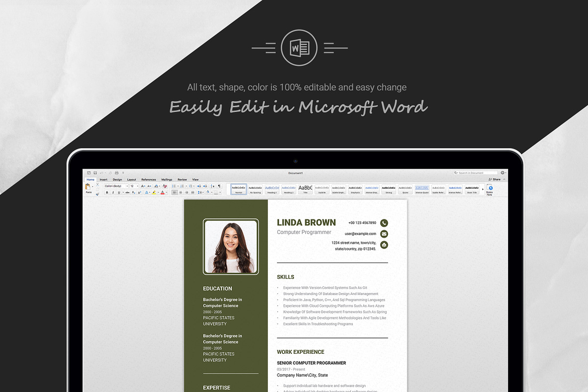Click the Sort A-Z icon
588x392 pixels.
coord(212,186)
